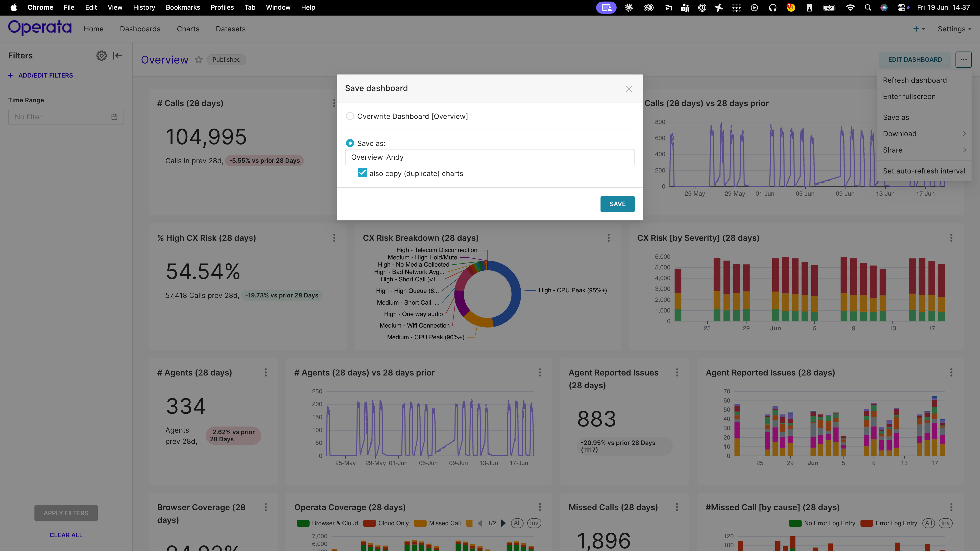Toggle No Error Log Entry green swatch
This screenshot has width=980, height=551.
tap(795, 523)
